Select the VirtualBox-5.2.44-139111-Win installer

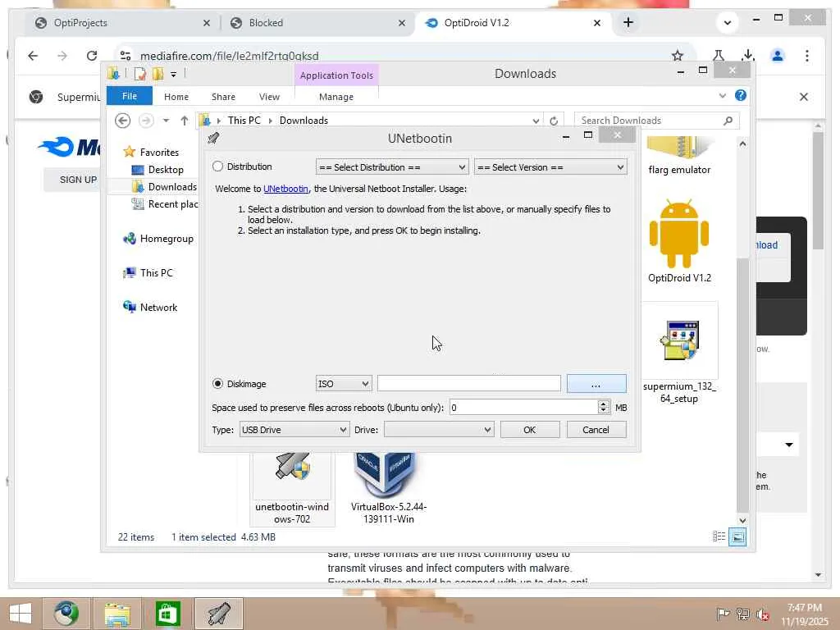(388, 489)
